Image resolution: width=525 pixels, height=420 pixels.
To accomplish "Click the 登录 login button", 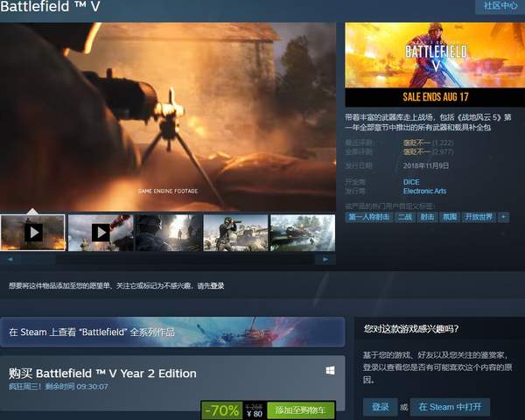I will tap(380, 407).
